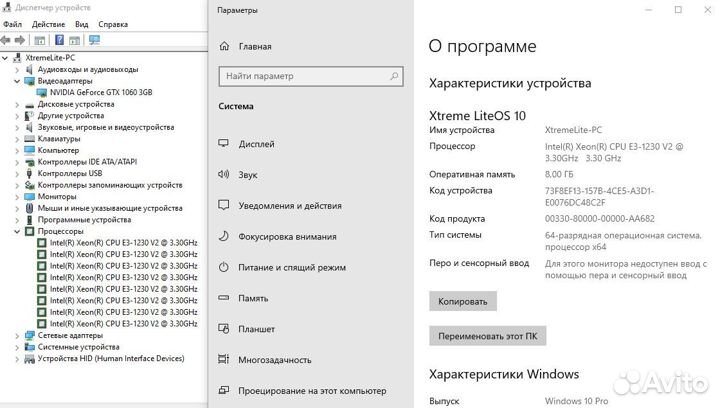Open Планшет settings page
720x408 pixels.
[256, 329]
